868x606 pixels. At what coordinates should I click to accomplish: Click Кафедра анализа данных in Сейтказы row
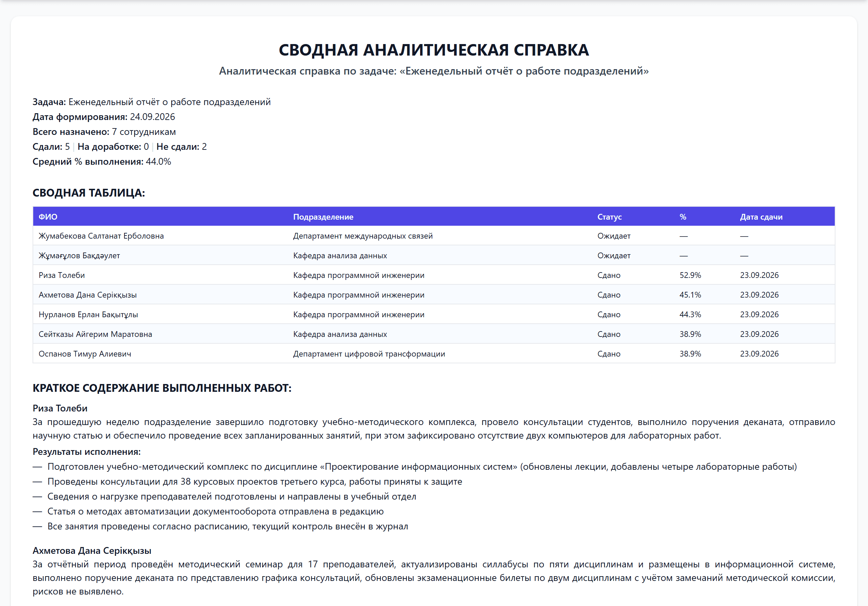click(x=340, y=334)
